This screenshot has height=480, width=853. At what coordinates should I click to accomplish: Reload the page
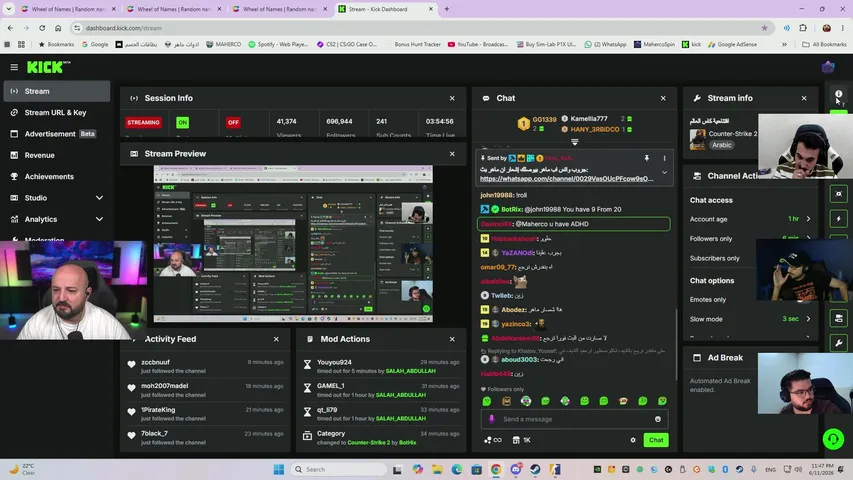(x=42, y=28)
